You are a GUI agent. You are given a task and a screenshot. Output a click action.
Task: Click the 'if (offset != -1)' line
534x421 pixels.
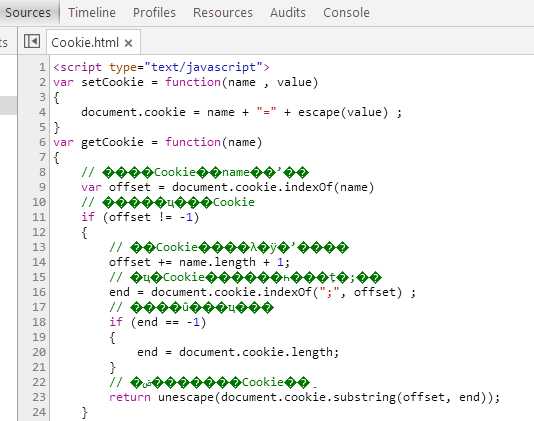click(140, 217)
